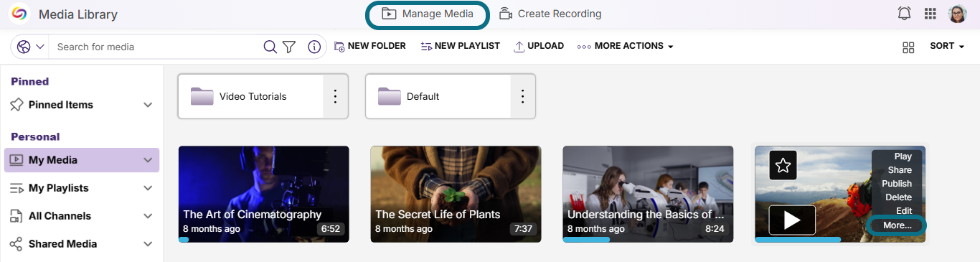980x262 pixels.
Task: Open the notifications bell
Action: (905, 14)
